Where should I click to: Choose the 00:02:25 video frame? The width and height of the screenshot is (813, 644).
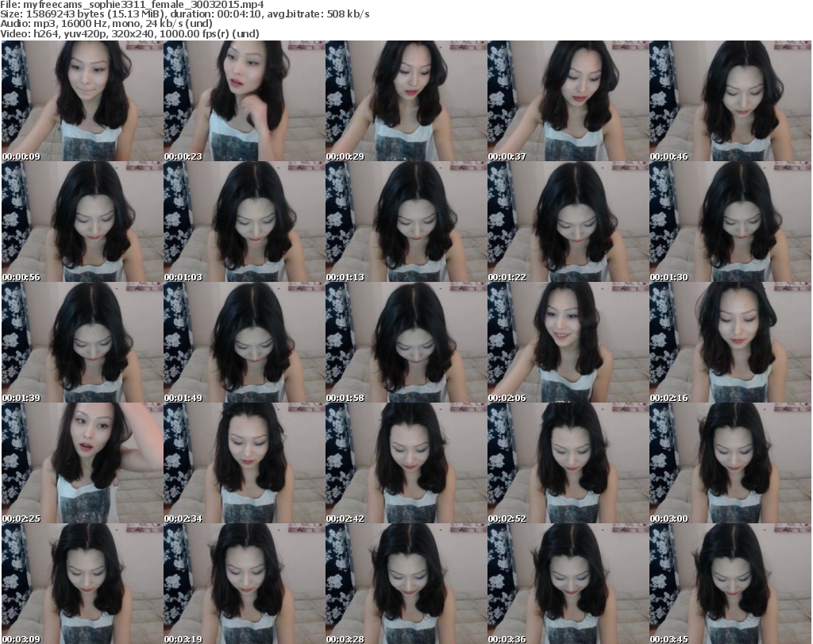(83, 464)
